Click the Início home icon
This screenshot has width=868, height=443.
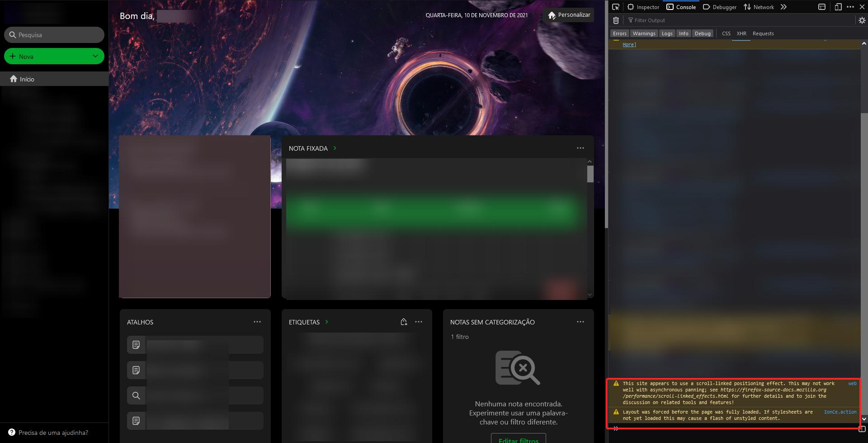click(14, 79)
